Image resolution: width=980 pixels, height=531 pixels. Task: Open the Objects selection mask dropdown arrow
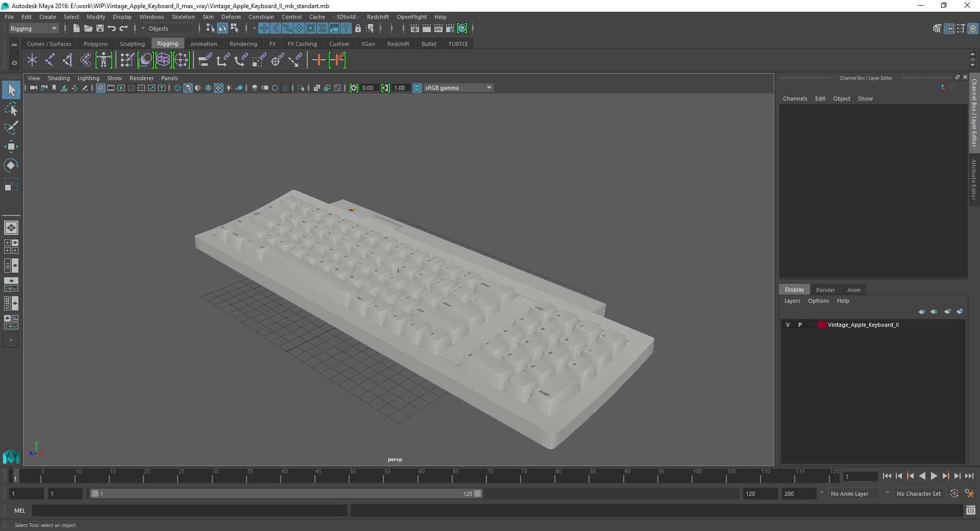(143, 29)
